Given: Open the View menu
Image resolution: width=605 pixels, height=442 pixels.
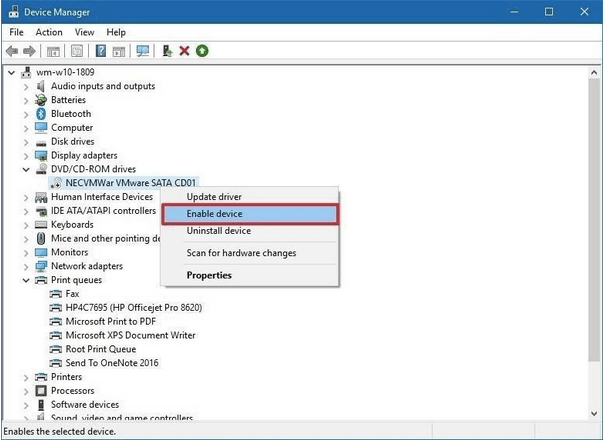Looking at the screenshot, I should [x=84, y=32].
